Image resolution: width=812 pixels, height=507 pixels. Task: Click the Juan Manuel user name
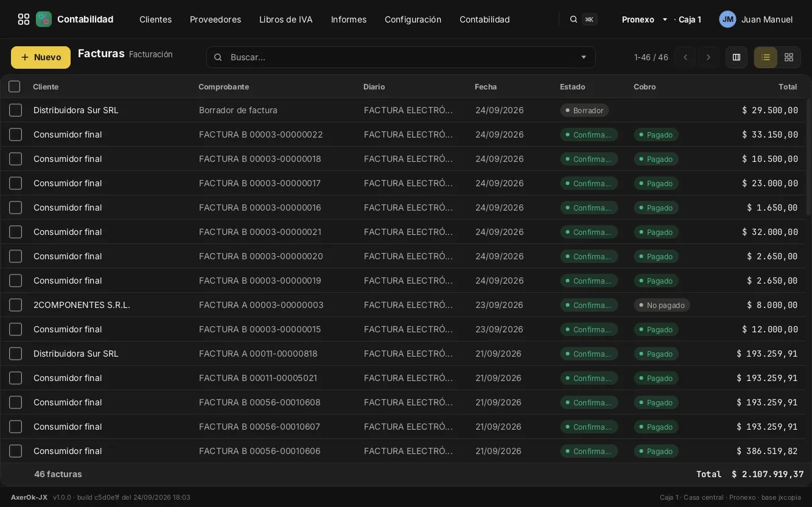point(767,19)
